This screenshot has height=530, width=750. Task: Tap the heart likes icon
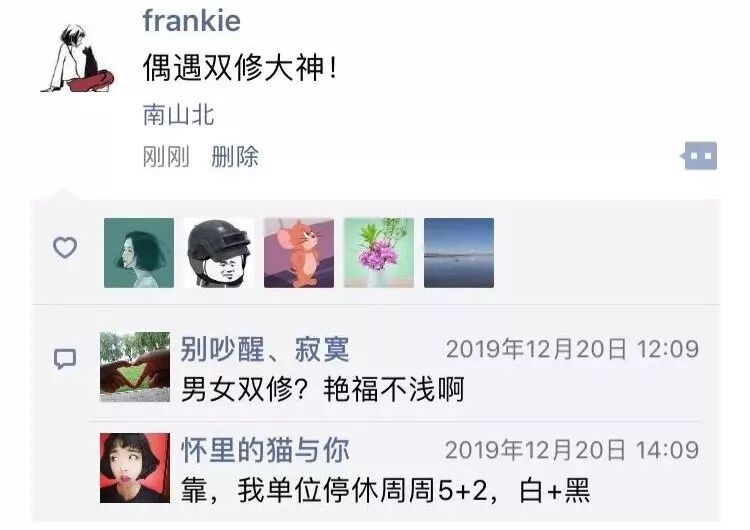click(65, 248)
